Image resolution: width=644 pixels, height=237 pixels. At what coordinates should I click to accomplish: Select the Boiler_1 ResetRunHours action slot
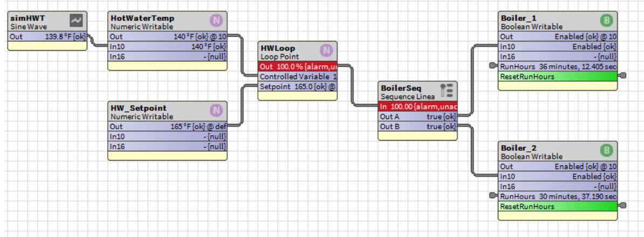coord(558,76)
